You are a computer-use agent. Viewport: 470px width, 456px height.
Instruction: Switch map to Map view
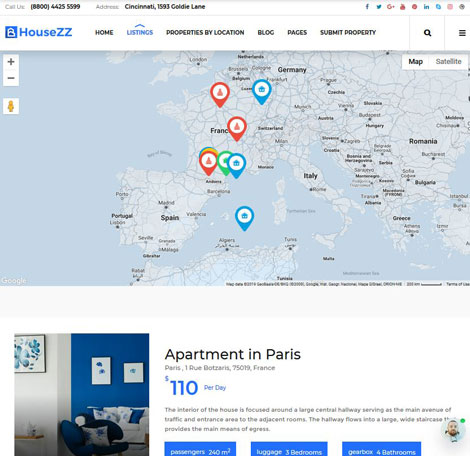(x=415, y=61)
